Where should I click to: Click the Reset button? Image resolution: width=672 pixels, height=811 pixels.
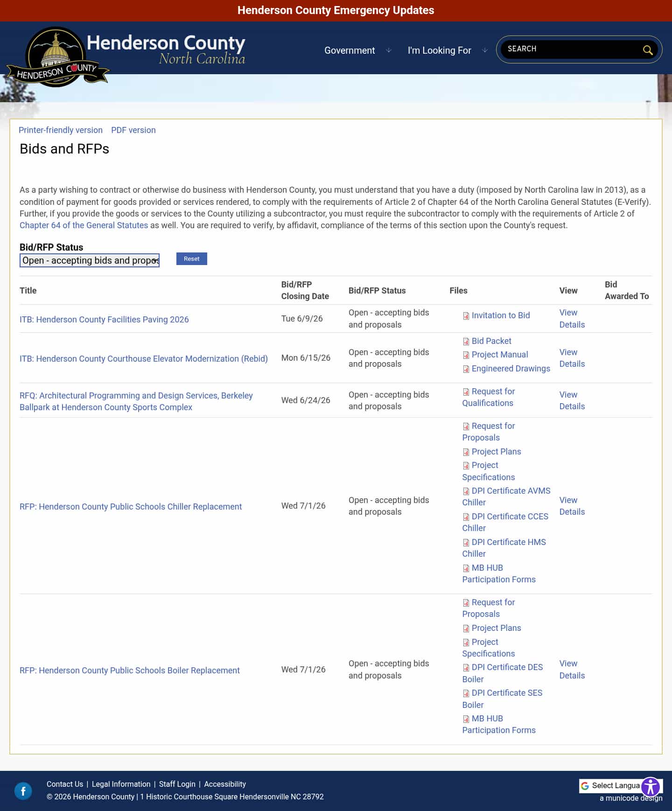point(191,259)
